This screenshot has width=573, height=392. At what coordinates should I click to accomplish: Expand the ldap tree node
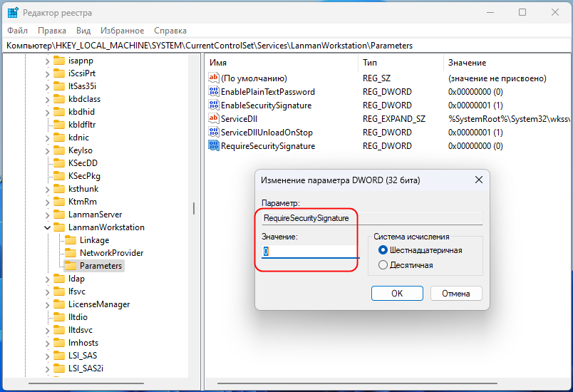tap(47, 279)
